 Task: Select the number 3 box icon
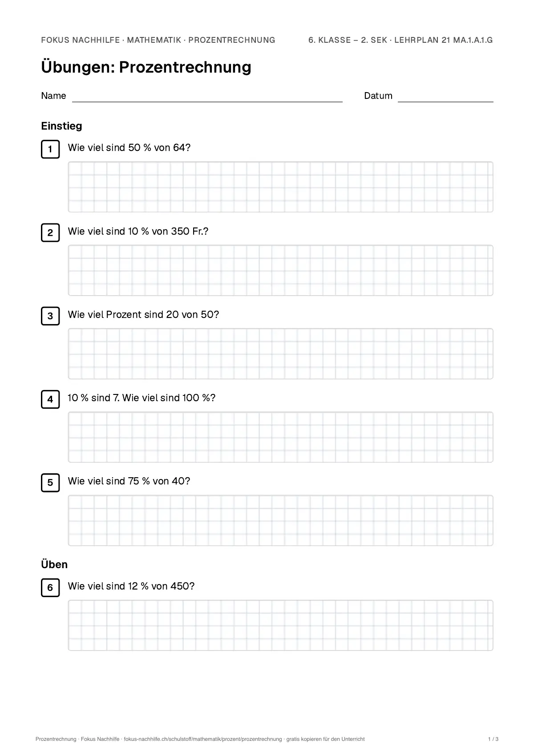50,316
